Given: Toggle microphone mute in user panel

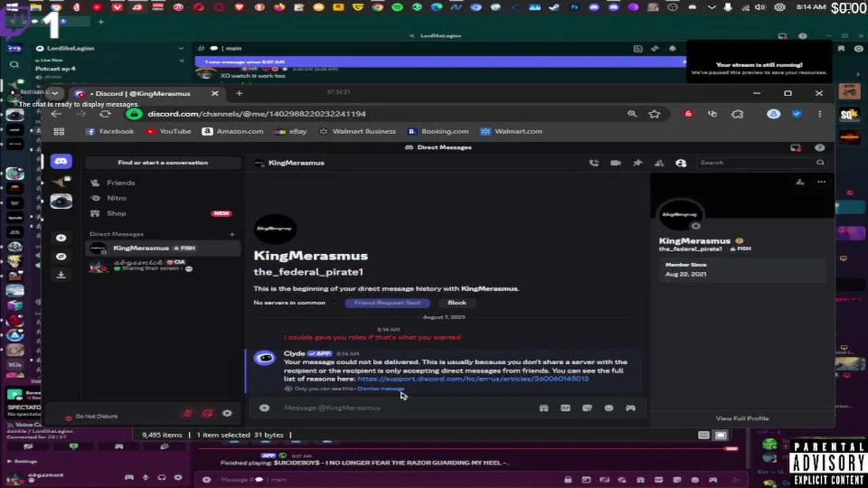Looking at the screenshot, I should [188, 413].
